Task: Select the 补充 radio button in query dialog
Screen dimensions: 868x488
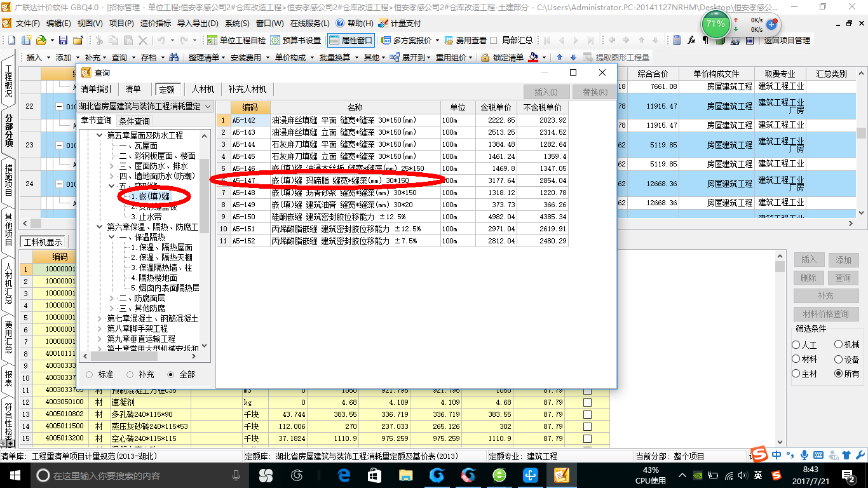Action: (130, 375)
